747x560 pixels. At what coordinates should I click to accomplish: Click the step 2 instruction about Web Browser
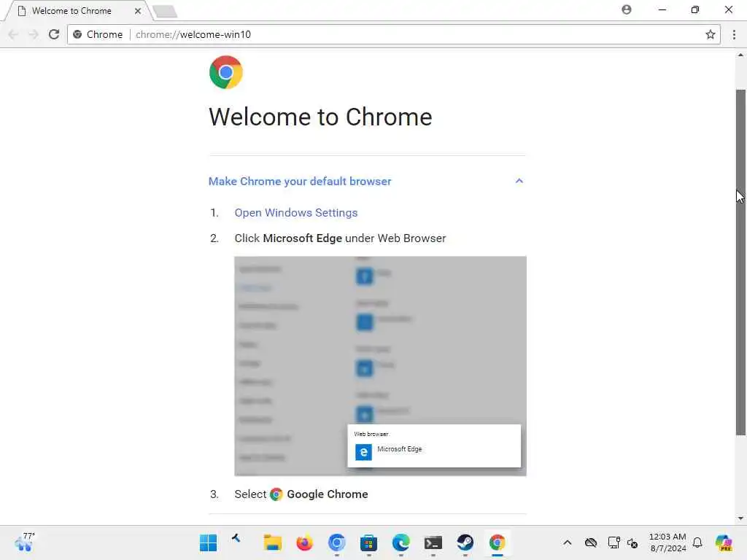tap(340, 238)
